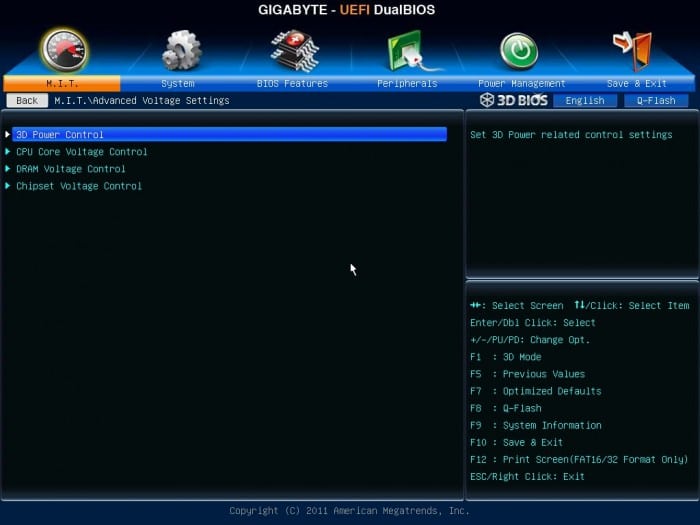Select the BIOS Features chip icon

(x=295, y=50)
